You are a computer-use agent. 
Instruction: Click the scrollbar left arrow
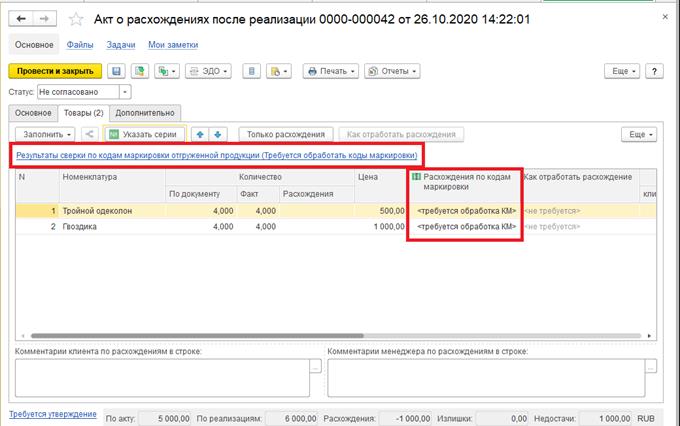click(23, 336)
